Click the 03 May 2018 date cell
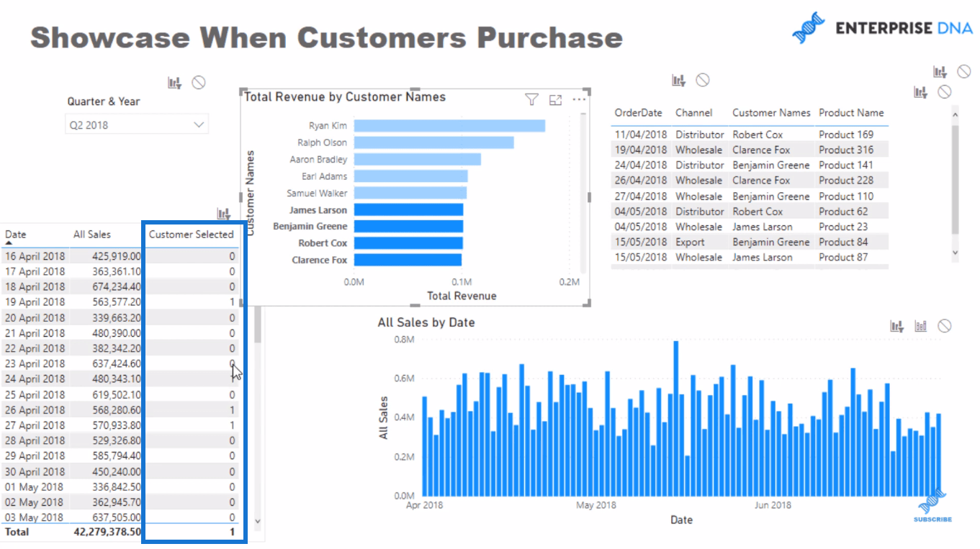Viewport: 980px width, 549px height. tap(34, 517)
